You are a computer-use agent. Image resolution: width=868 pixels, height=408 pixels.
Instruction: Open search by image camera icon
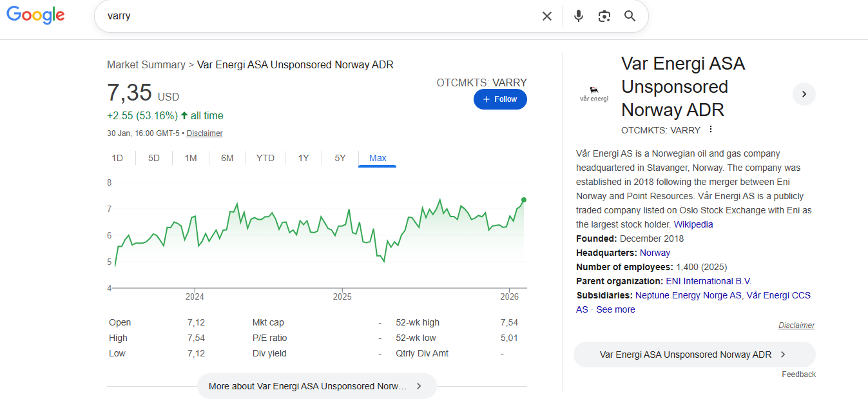(604, 16)
